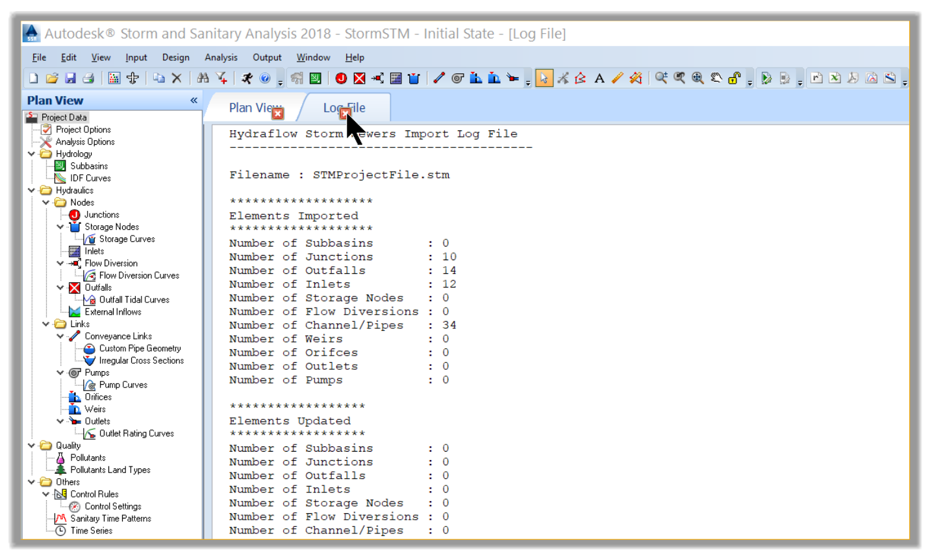Select the Add Subbasin green toolbar icon

coord(316,79)
